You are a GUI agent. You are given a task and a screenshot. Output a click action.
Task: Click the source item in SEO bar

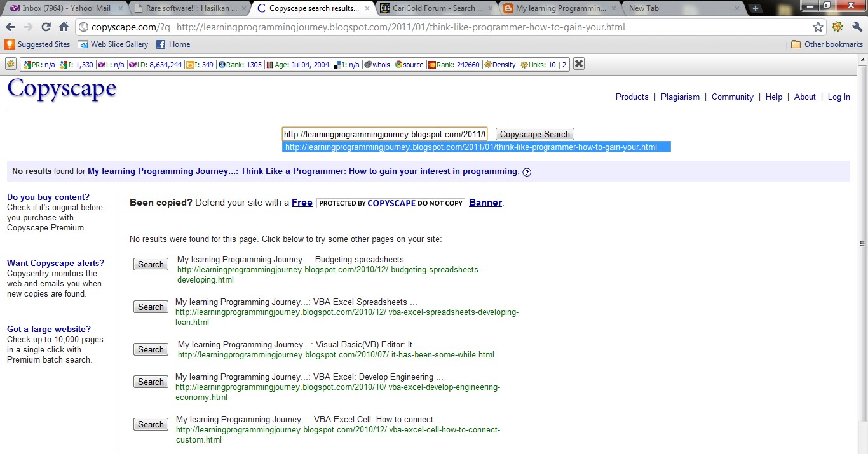coord(409,65)
